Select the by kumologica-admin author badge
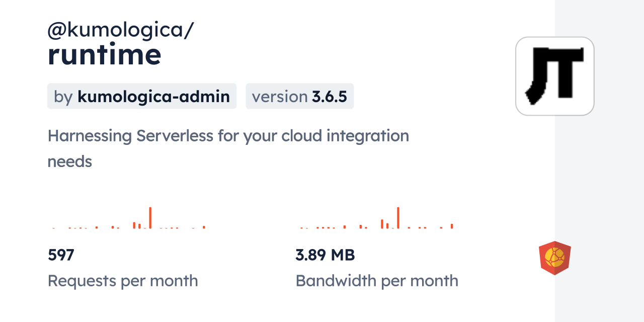The image size is (644, 322). pos(142,96)
